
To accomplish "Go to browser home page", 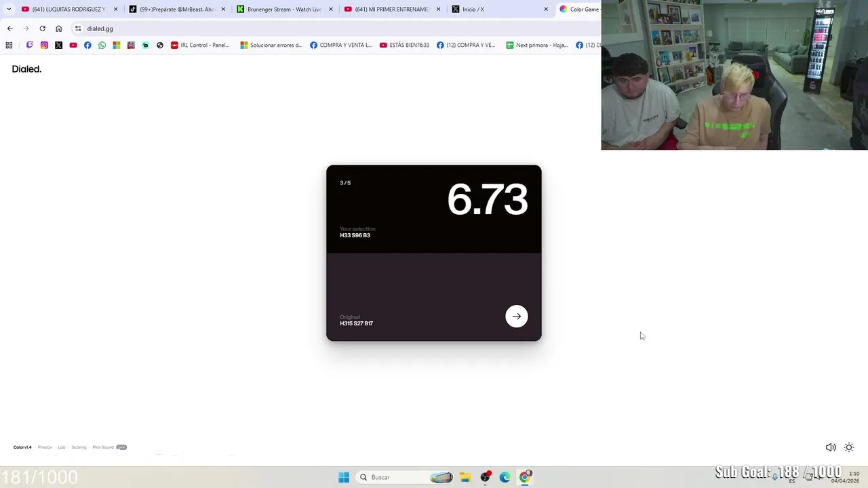I will pos(58,28).
